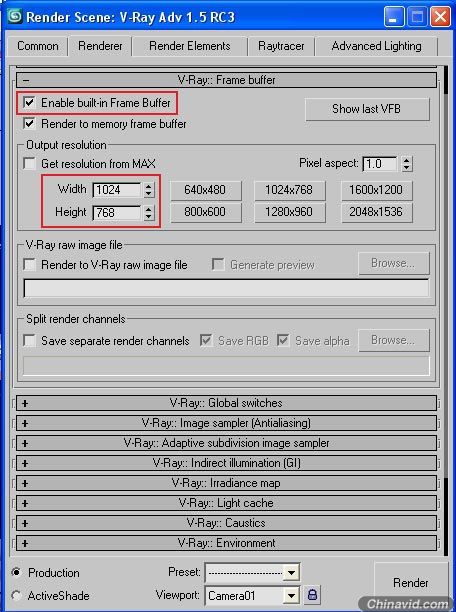Click the Height value input field
This screenshot has width=456, height=612.
(117, 213)
